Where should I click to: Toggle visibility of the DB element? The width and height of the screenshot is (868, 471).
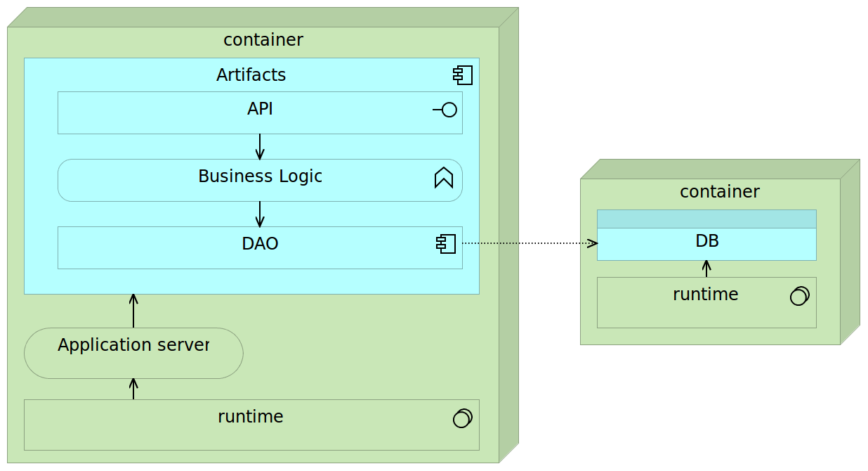(706, 240)
